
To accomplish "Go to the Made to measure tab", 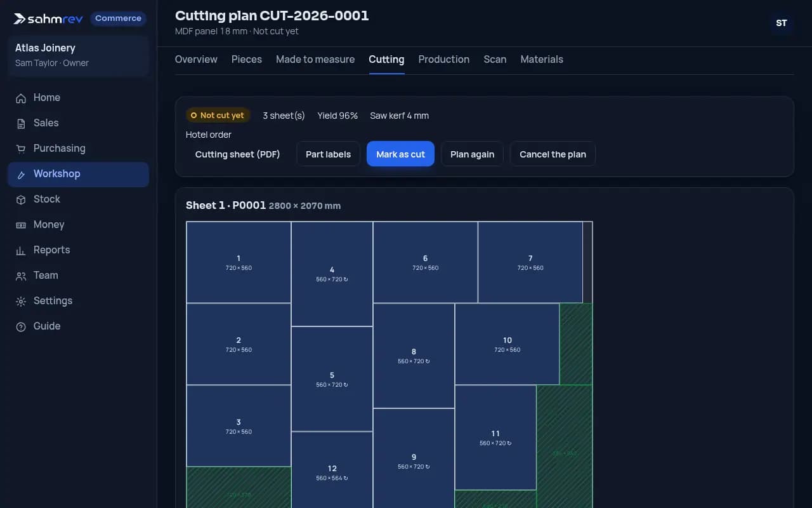I will click(x=315, y=59).
